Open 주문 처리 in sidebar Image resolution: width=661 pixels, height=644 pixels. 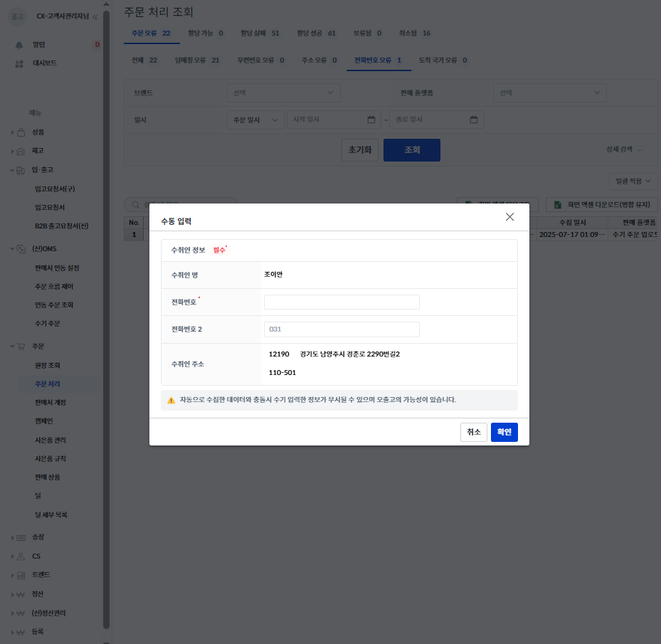tap(48, 384)
